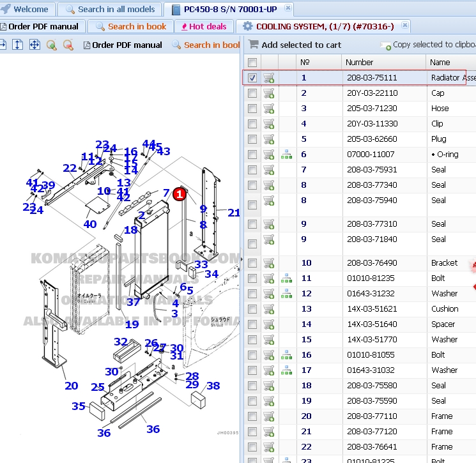Screen dimensions: 476x463
Task: Select part number 208-03-77120
Action: (372, 432)
